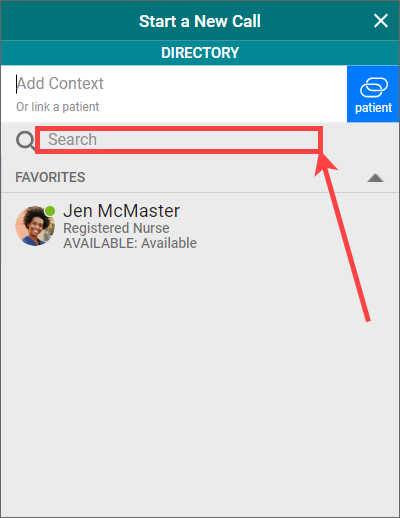400x518 pixels.
Task: Click the 'Start a New Call' title
Action: click(x=200, y=21)
